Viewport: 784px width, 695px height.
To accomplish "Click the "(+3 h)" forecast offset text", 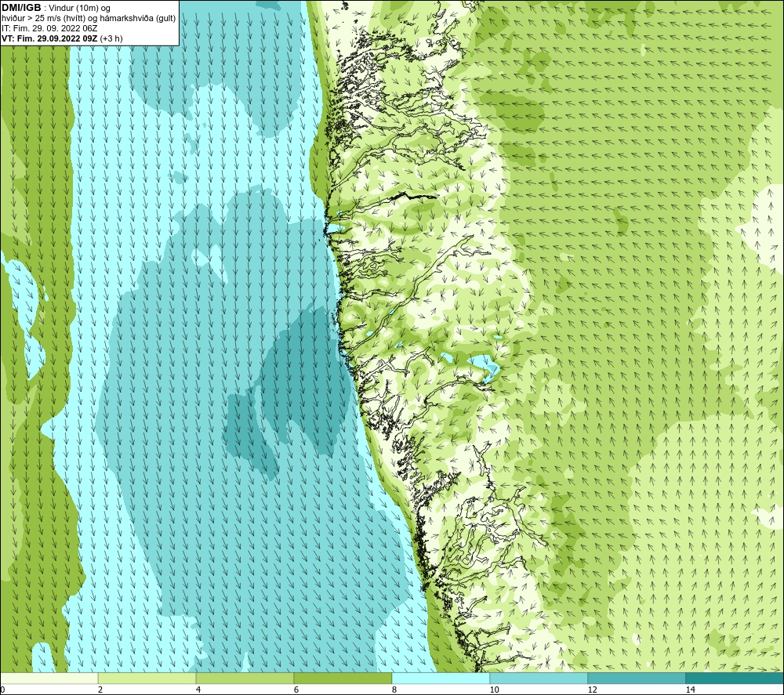I will tap(111, 38).
